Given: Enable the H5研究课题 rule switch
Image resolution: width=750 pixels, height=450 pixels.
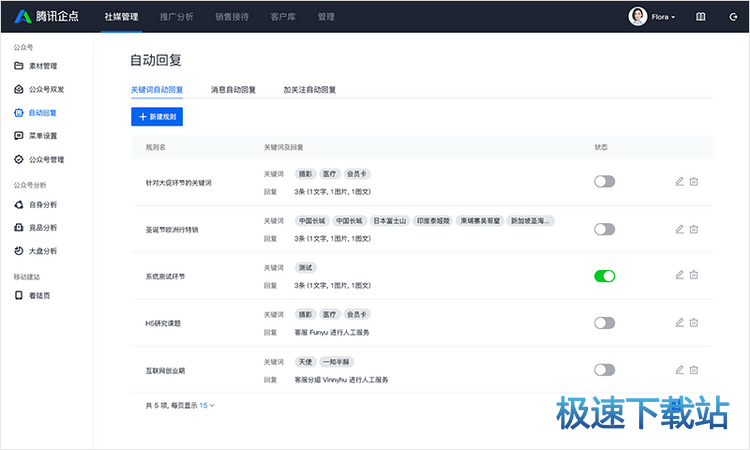Looking at the screenshot, I should [605, 323].
